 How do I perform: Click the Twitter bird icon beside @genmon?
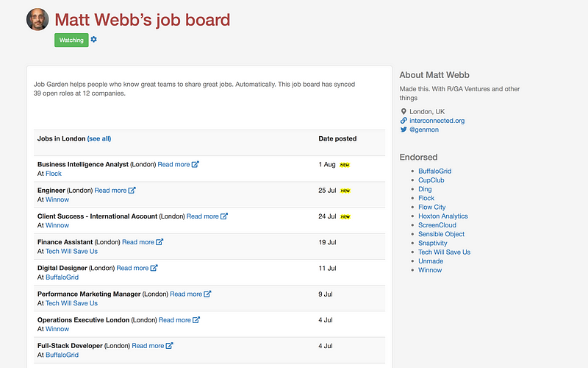pyautogui.click(x=404, y=130)
